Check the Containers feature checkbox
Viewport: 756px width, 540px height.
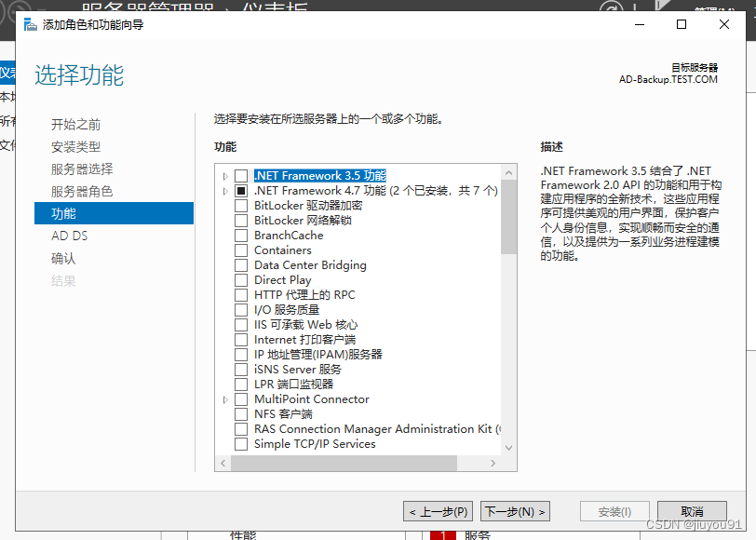[241, 250]
